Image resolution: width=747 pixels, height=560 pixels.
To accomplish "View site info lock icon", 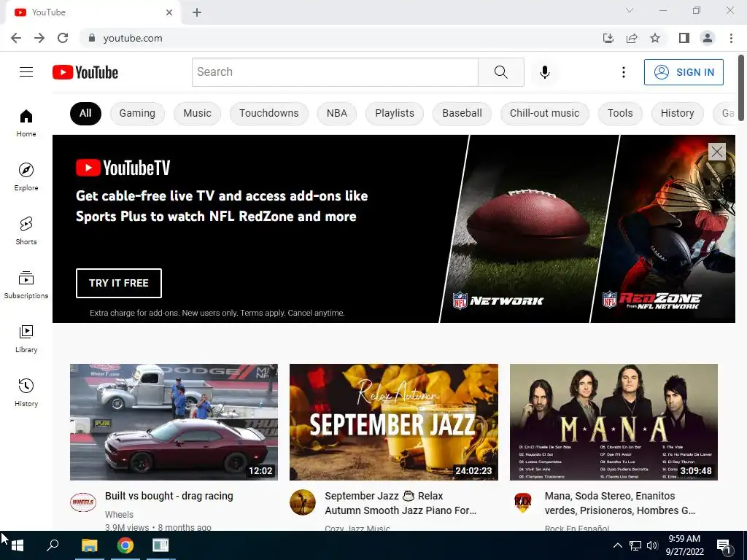I will (92, 38).
